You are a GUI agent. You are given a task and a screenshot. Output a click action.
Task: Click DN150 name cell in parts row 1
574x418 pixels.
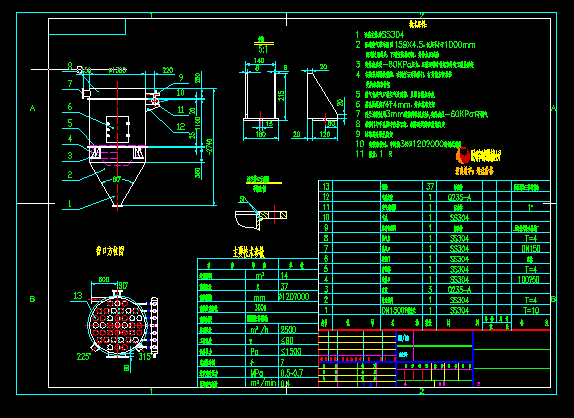(x=399, y=310)
